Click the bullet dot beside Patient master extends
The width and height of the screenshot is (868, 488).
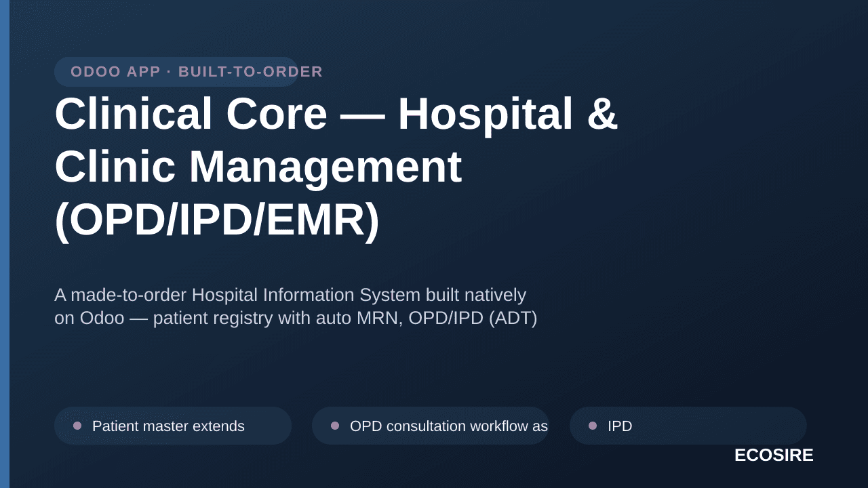click(x=77, y=426)
